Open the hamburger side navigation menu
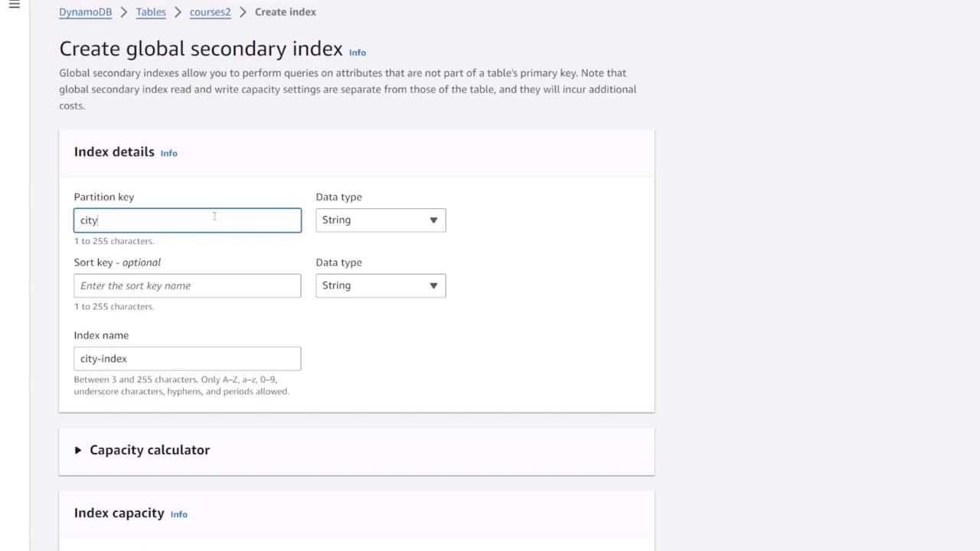 (x=14, y=5)
